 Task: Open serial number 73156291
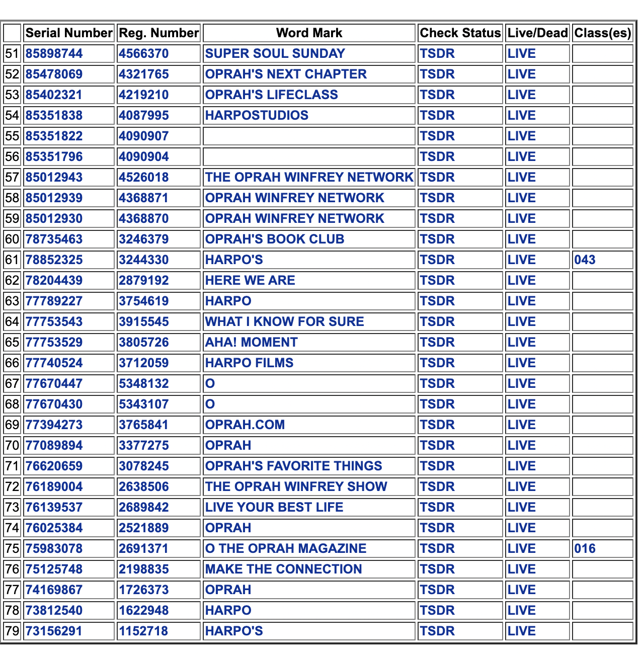coord(54,631)
